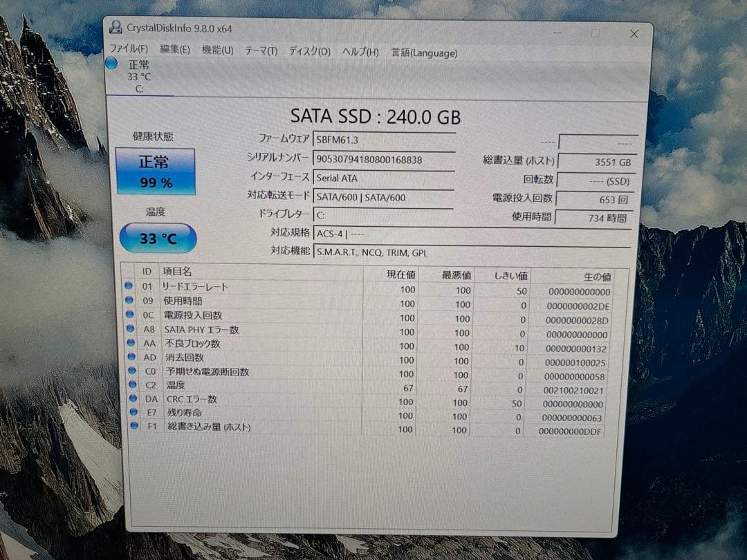Click raw value 000000100025
The image size is (747, 560).
click(x=575, y=363)
